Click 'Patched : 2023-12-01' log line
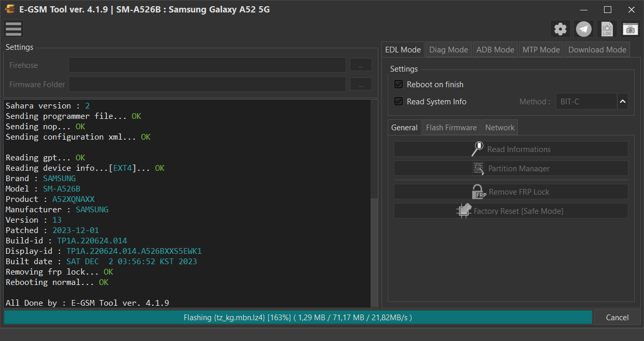The width and height of the screenshot is (644, 341). (52, 230)
